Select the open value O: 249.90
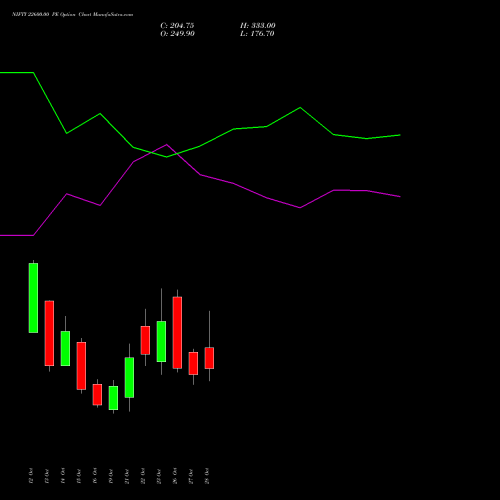This screenshot has width=500, height=500. pos(177,34)
